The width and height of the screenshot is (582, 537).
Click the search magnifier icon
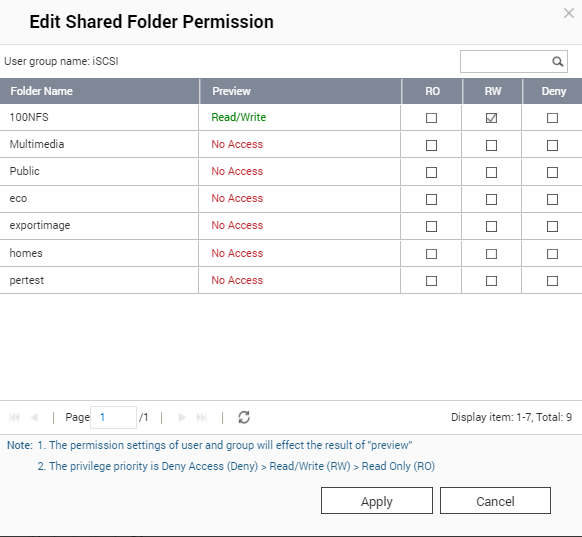(x=557, y=61)
